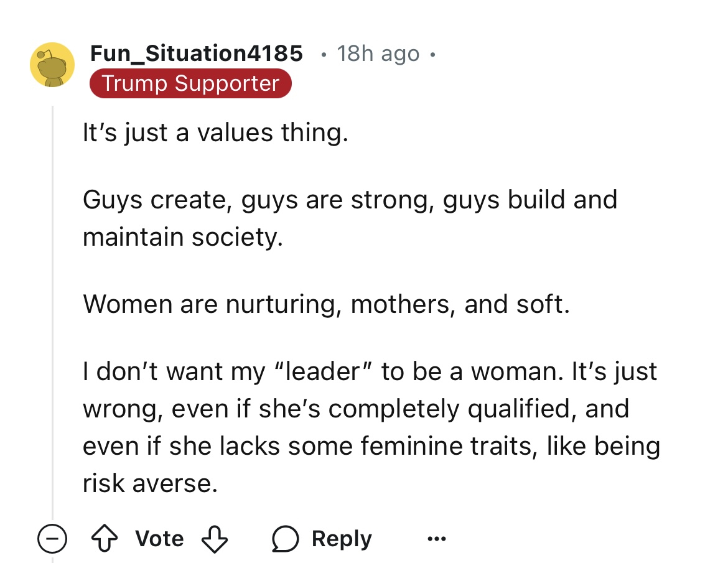Click the "Women are nurturing, mothers" paragraph
Viewport: 728px width, 563px height.
(x=326, y=304)
